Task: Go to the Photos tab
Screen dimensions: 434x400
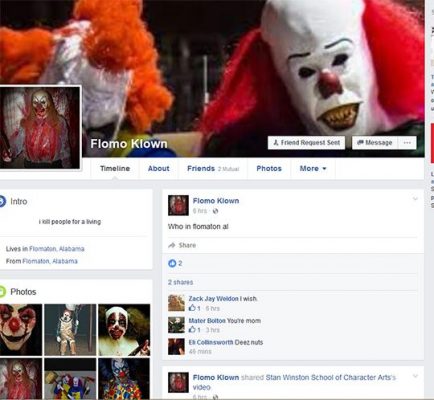Action: [x=269, y=168]
